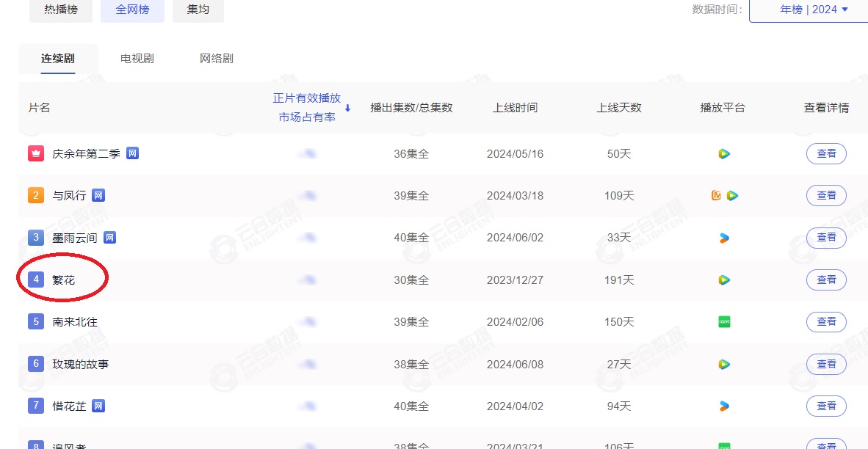The height and width of the screenshot is (449, 868).
Task: Click the Mango TV icon for 与凤行
Action: [717, 196]
